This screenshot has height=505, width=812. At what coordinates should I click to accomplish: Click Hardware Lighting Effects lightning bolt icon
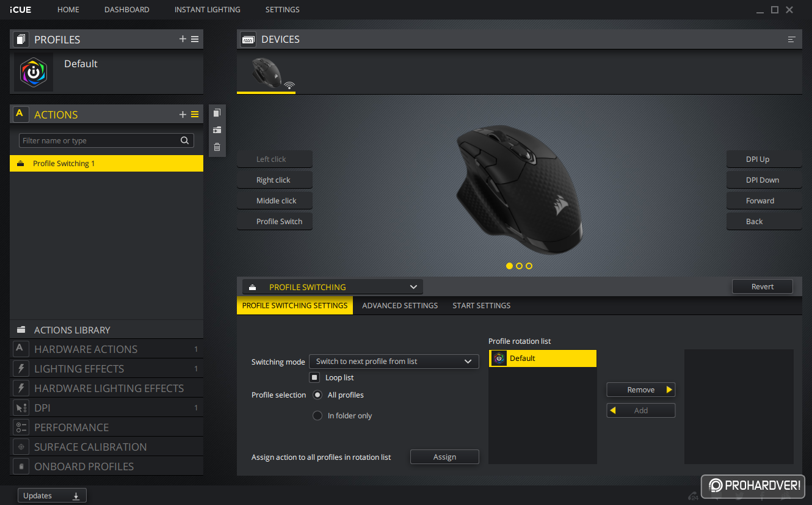tap(20, 388)
